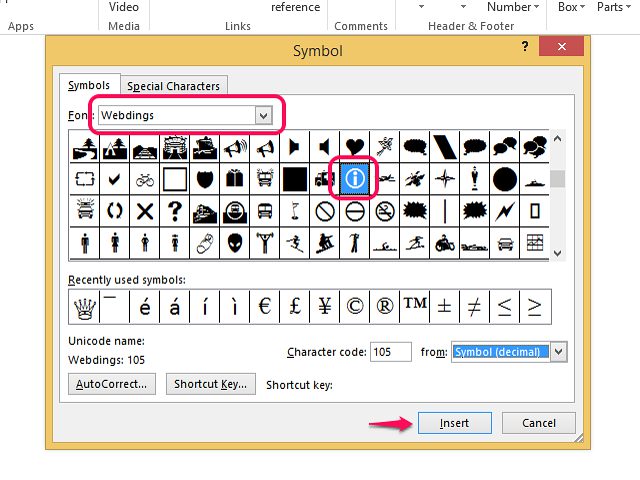Viewport: 640px width, 480px height.
Task: Select the not-equal sign in recent symbols
Action: pos(474,307)
